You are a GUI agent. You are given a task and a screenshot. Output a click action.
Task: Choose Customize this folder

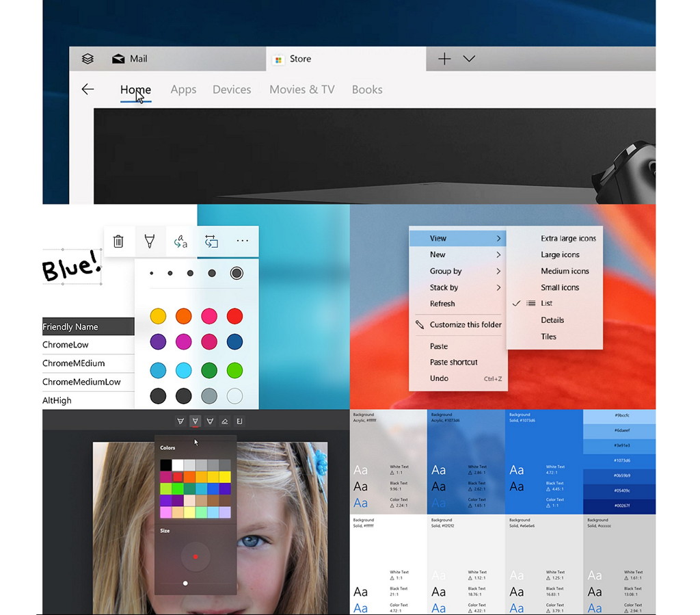coord(458,325)
